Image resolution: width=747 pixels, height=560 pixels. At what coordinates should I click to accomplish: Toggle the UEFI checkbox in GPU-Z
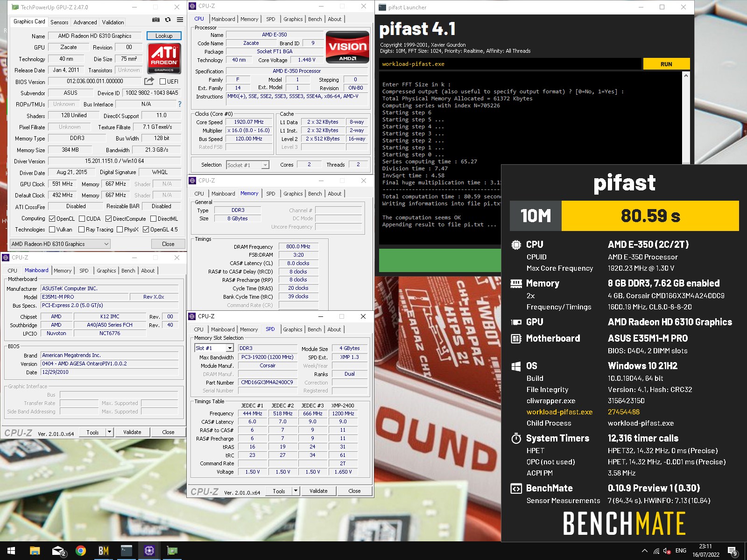coord(162,82)
